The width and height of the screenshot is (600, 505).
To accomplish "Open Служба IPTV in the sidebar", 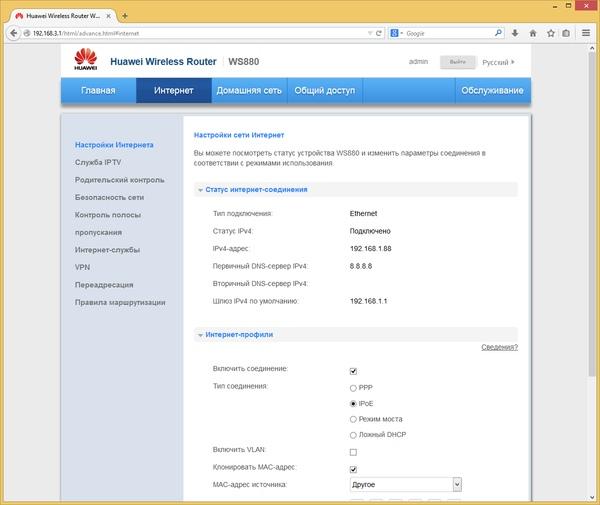I will 98,162.
